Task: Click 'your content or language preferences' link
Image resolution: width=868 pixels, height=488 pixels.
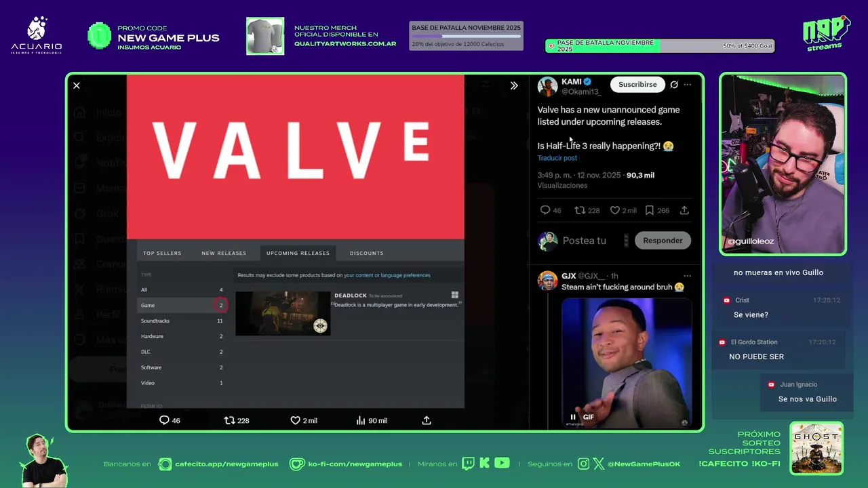Action: 387,275
